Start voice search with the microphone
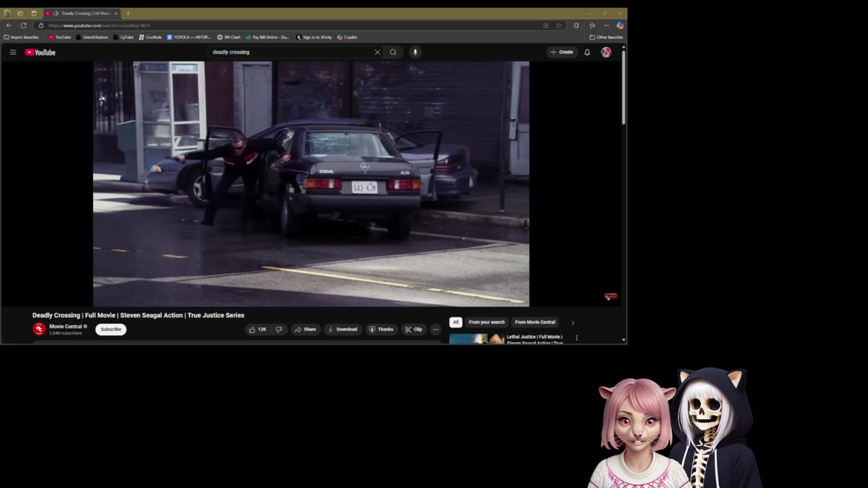868x488 pixels. (x=415, y=52)
